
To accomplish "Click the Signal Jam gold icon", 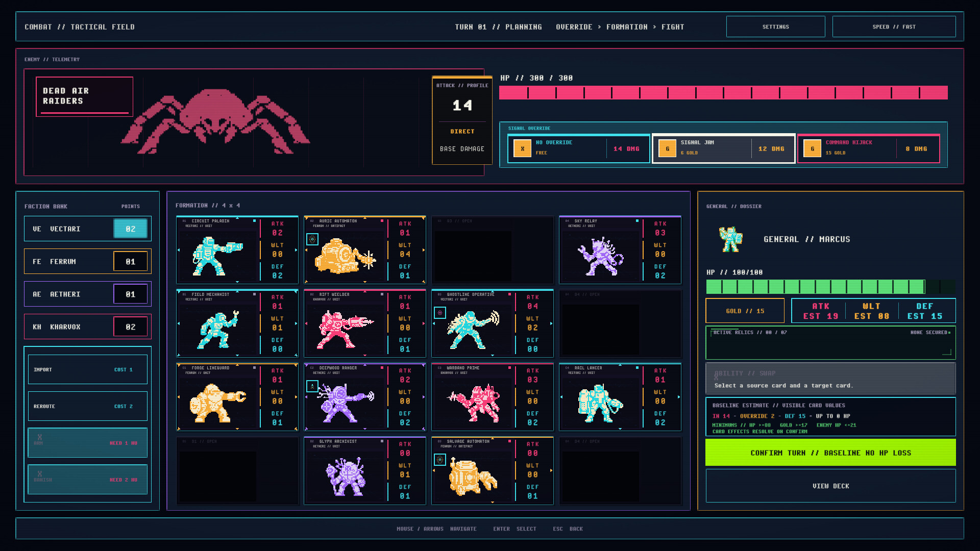I will click(x=667, y=148).
